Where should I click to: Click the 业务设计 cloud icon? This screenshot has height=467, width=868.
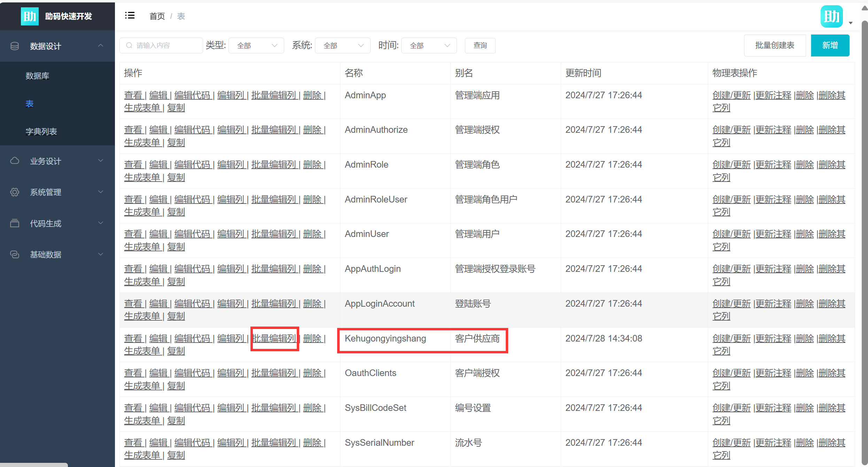(15, 161)
